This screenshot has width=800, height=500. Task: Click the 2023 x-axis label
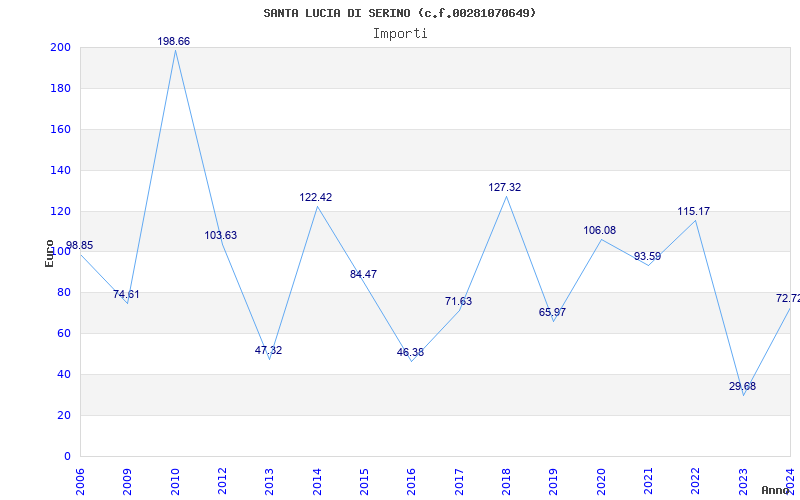click(743, 482)
